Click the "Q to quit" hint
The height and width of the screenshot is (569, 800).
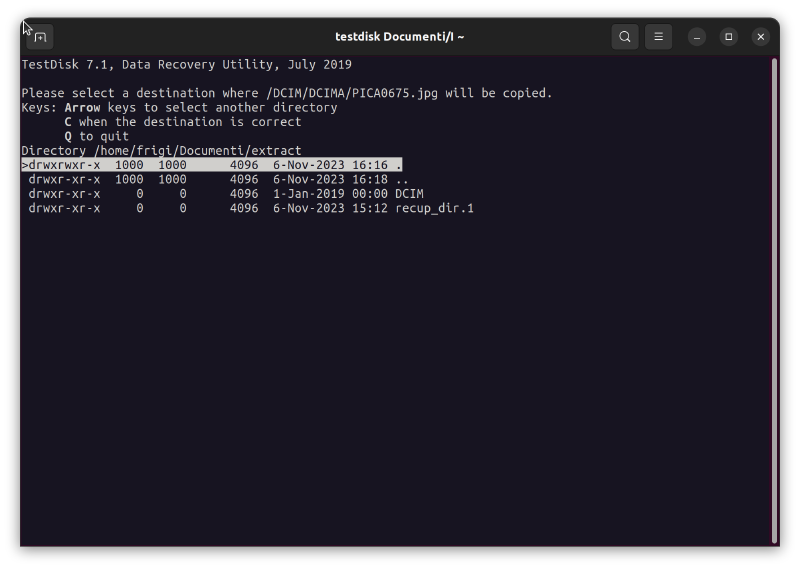[97, 136]
